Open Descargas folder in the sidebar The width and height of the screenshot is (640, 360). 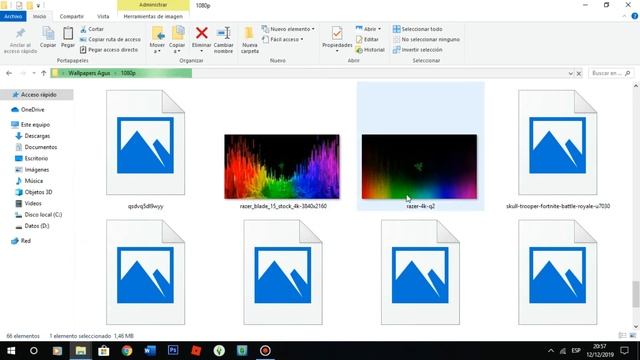[x=33, y=136]
